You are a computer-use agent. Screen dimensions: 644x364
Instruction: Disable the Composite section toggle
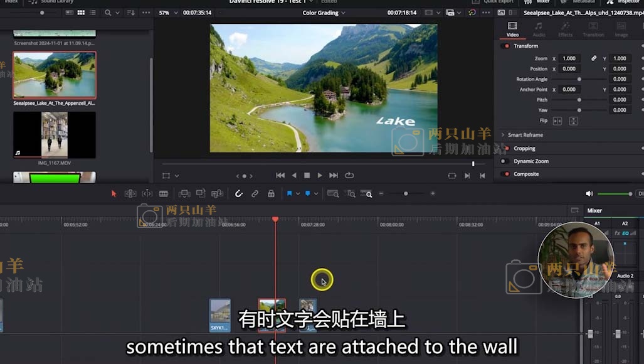pos(505,174)
